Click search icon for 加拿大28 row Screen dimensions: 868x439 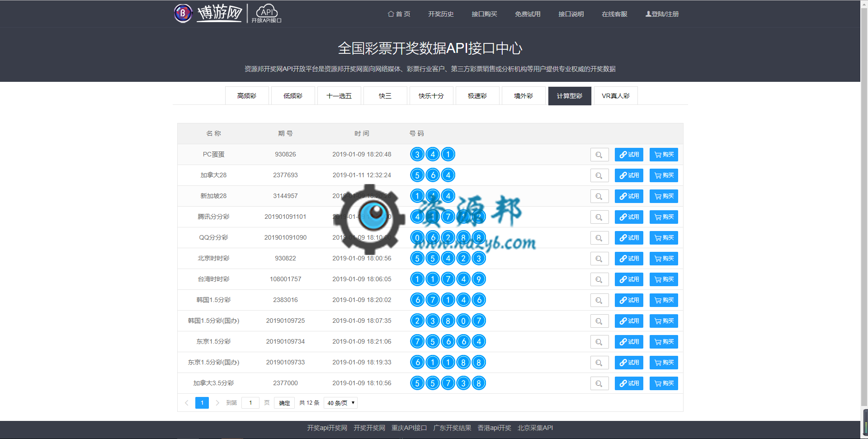tap(599, 175)
